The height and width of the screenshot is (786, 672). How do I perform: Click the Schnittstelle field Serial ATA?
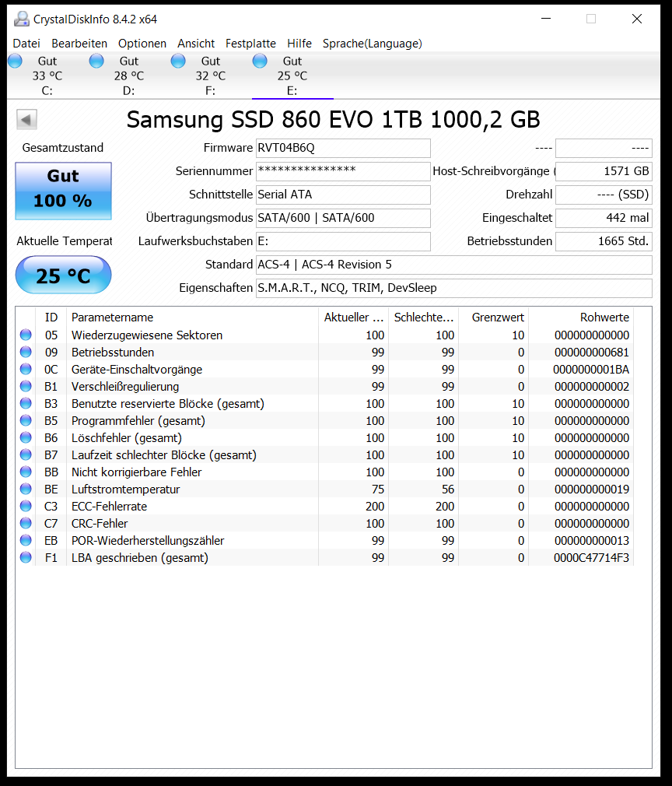click(343, 195)
